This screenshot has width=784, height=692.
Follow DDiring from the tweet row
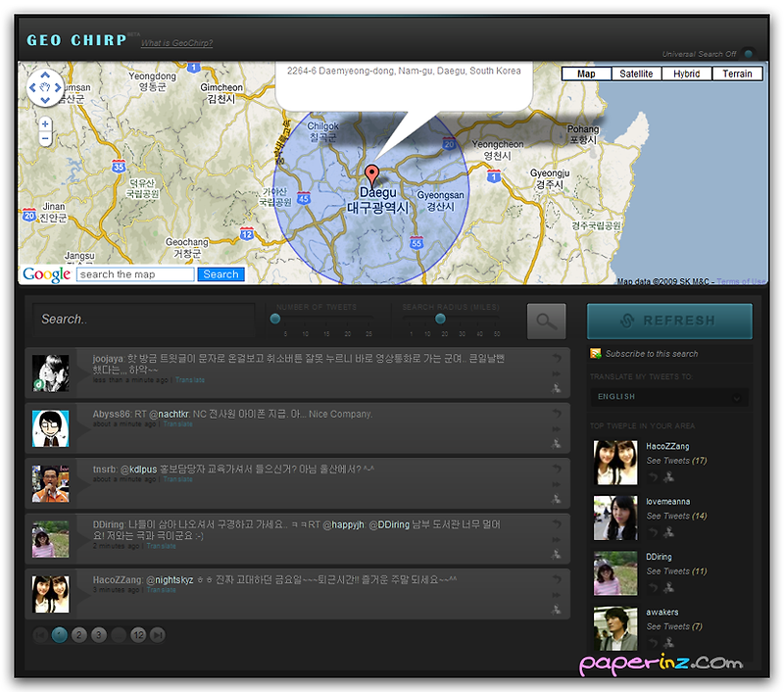coord(557,555)
